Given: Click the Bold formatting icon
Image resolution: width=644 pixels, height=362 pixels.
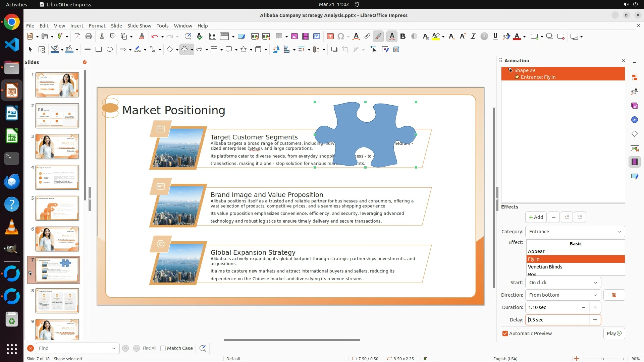Looking at the screenshot, I should pyautogui.click(x=403, y=37).
